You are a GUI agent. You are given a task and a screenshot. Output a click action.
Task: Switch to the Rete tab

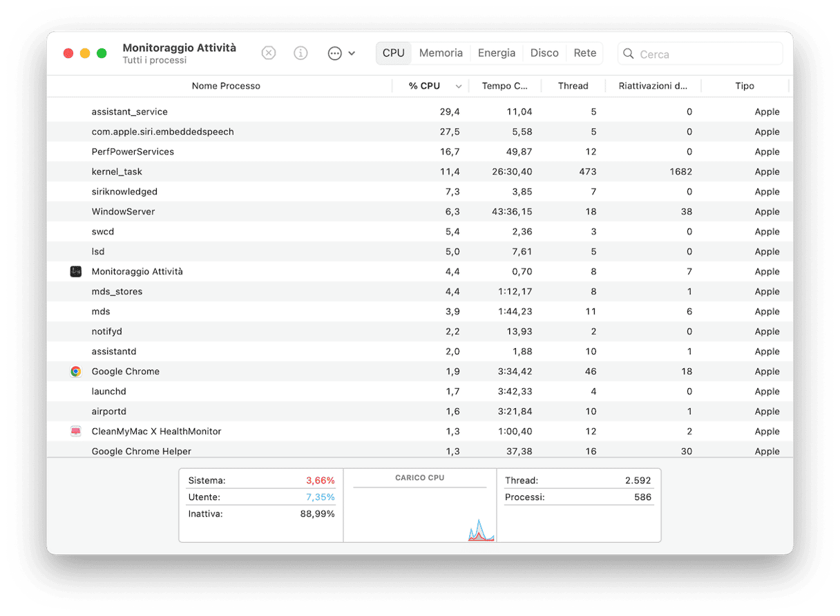584,53
